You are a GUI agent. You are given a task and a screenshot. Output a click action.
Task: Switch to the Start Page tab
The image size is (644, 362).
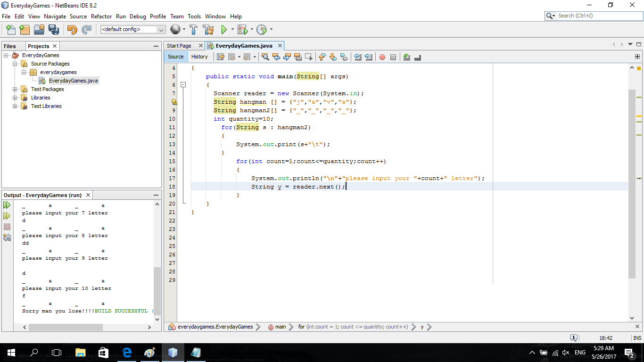tap(180, 46)
